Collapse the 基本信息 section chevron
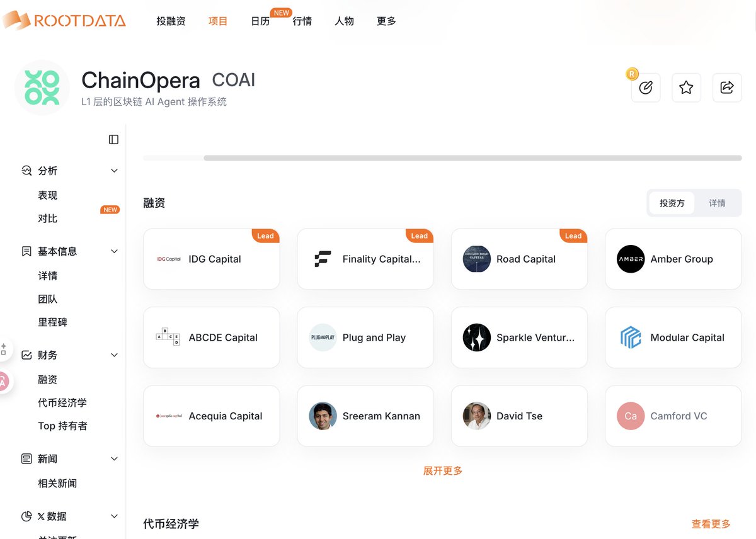The height and width of the screenshot is (539, 756). pyautogui.click(x=114, y=251)
